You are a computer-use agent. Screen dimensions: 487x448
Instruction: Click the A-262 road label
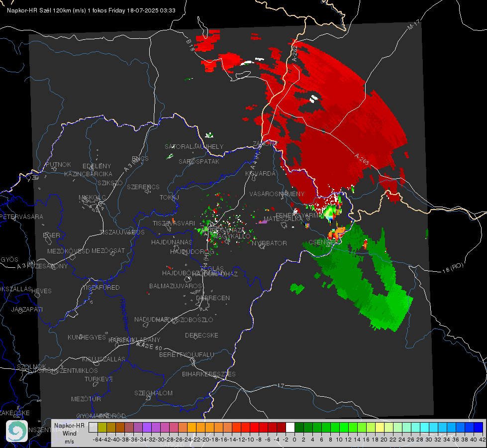[295, 53]
